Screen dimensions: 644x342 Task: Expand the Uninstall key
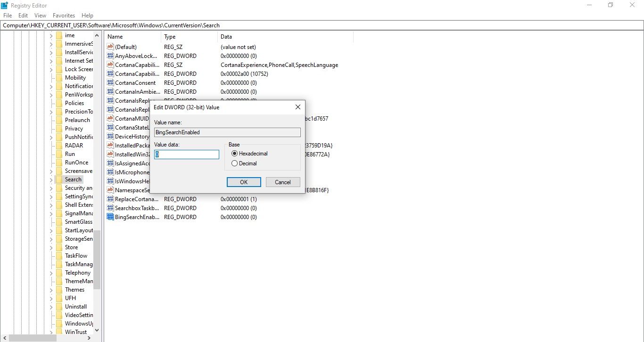point(51,307)
